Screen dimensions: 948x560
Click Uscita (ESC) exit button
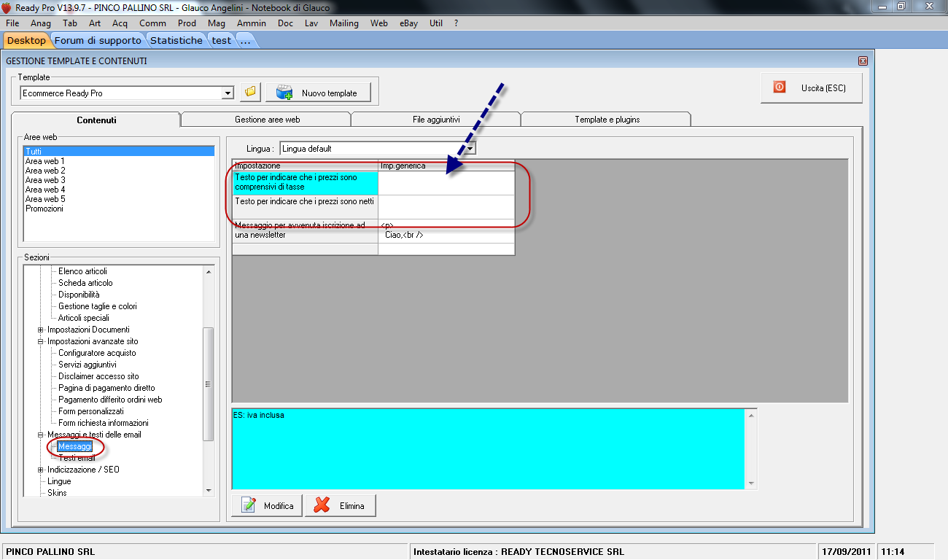click(812, 87)
